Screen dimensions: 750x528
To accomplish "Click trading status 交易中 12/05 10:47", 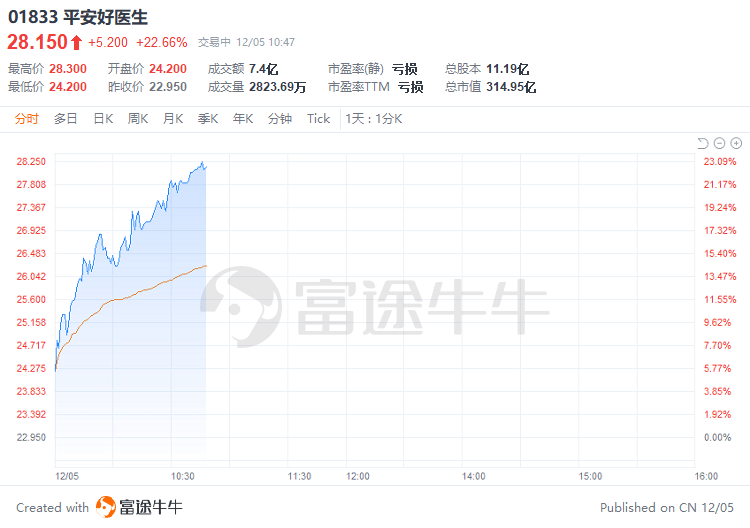I will tap(246, 43).
